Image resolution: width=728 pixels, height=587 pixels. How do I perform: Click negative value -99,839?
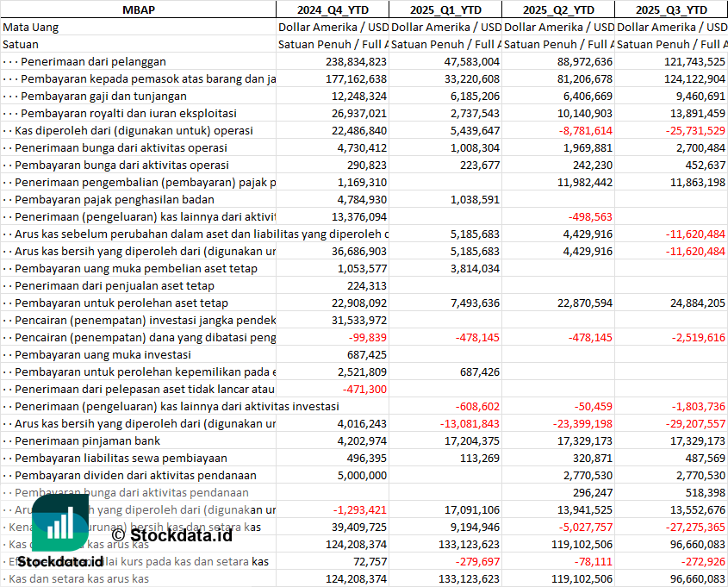tap(368, 337)
